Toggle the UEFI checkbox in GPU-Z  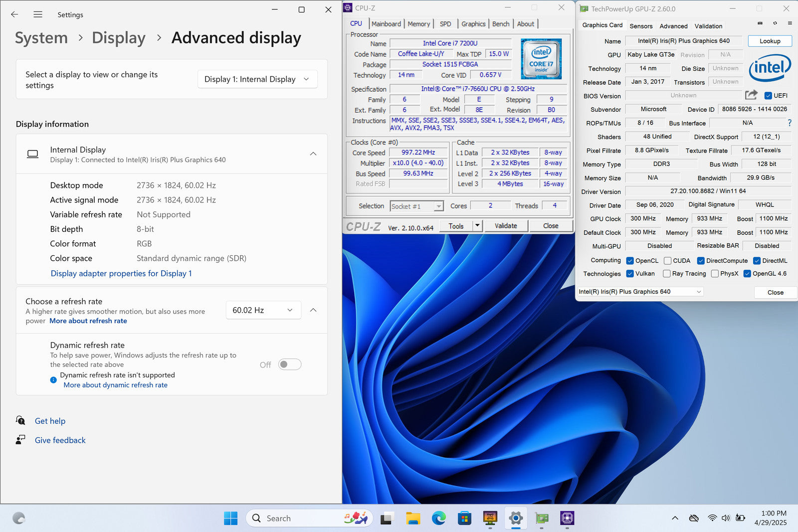(768, 96)
